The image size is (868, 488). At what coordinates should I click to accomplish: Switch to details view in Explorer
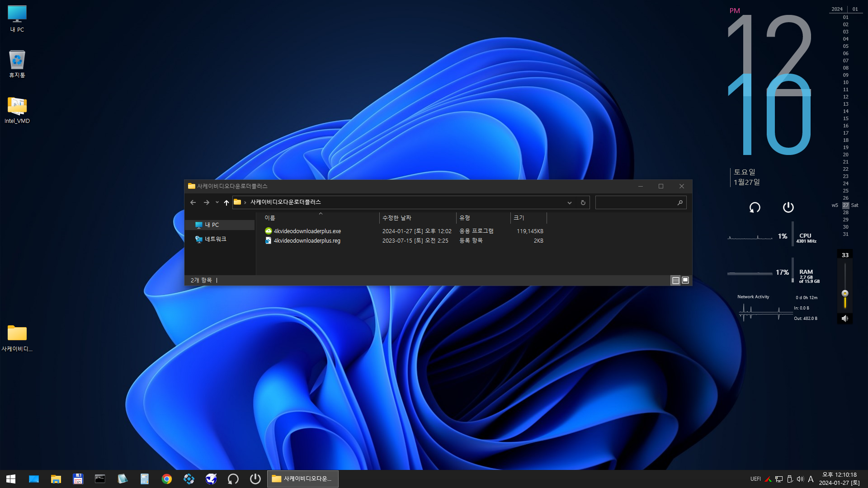click(675, 281)
